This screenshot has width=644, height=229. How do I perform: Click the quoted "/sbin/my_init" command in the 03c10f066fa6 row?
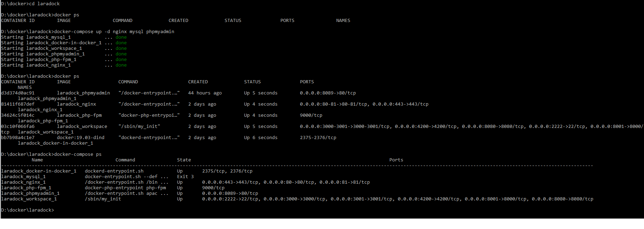(139, 127)
